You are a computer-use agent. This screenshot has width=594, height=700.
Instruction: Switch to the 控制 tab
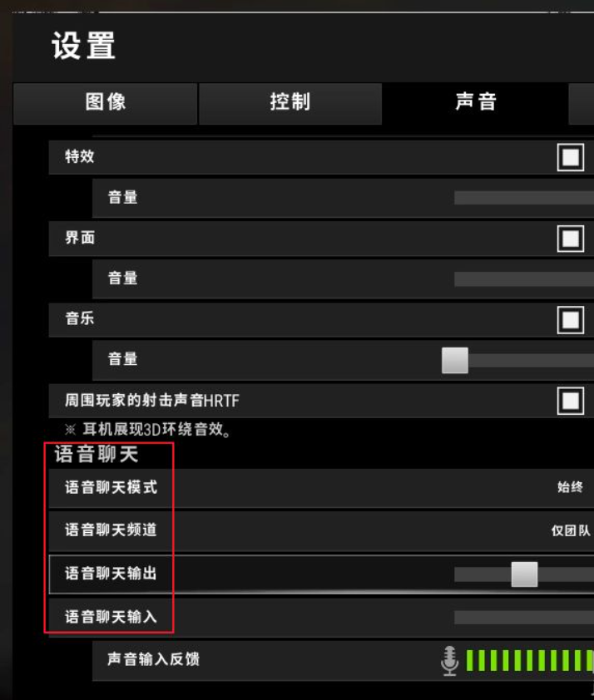[290, 103]
